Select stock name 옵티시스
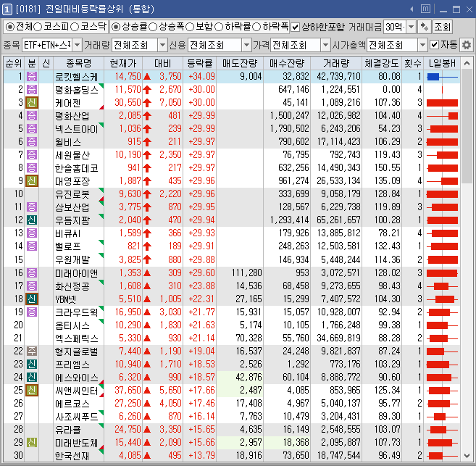Screen dimensions: 476x466 [x=72, y=325]
